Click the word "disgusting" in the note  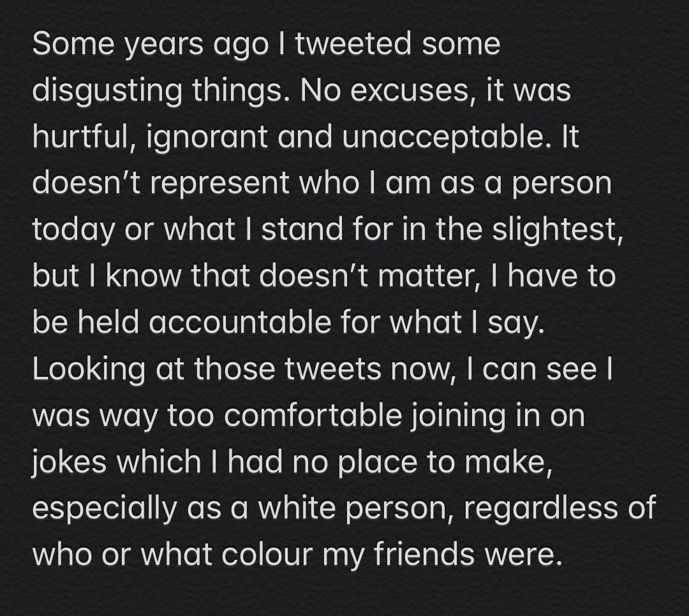(x=107, y=92)
